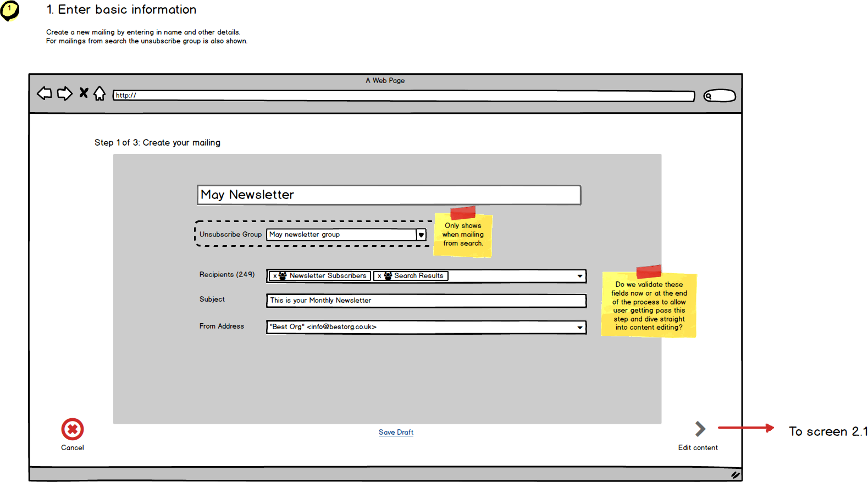Remove Search Results recipient via its x
The height and width of the screenshot is (482, 868).
pos(379,276)
